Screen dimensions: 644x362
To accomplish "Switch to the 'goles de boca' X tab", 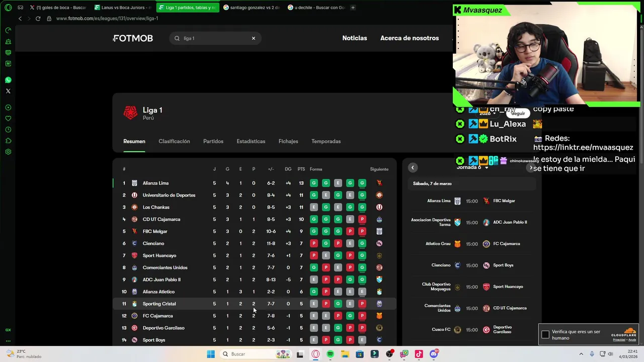I will point(58,8).
